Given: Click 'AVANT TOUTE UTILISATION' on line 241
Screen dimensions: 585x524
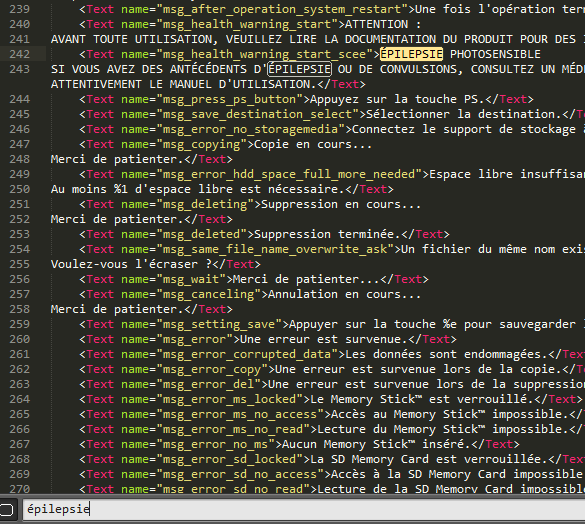Looking at the screenshot, I should [132, 39].
